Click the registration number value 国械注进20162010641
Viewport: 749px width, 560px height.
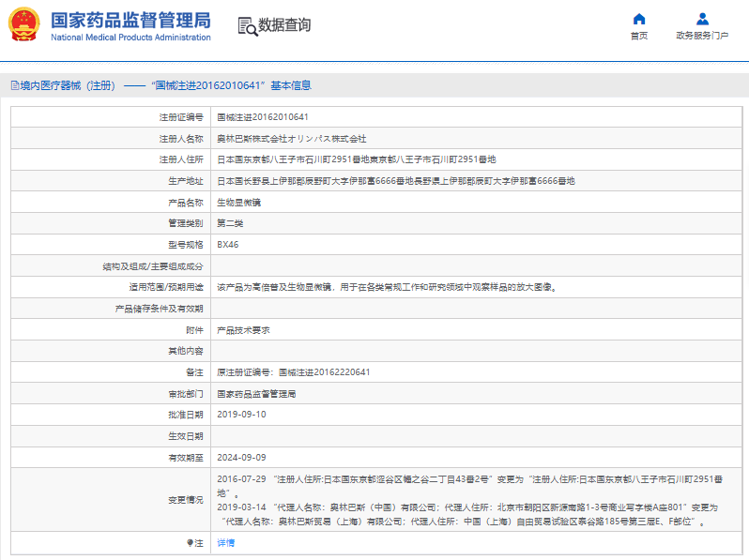[x=263, y=117]
